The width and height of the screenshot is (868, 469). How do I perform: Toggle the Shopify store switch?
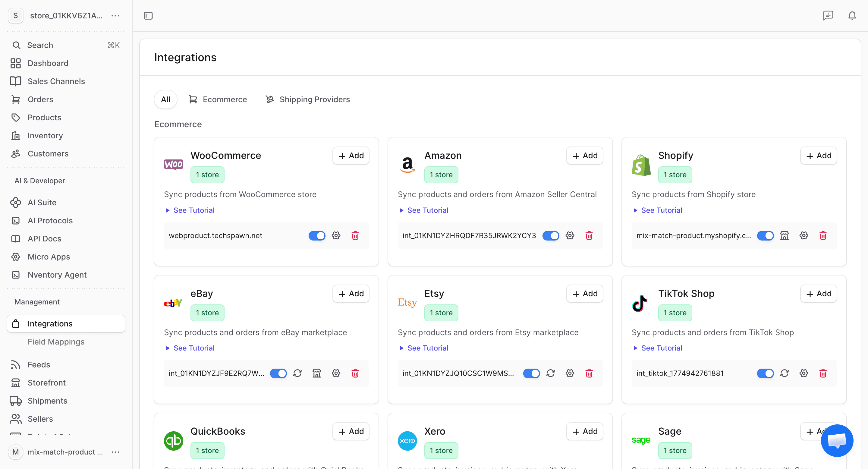[765, 235]
